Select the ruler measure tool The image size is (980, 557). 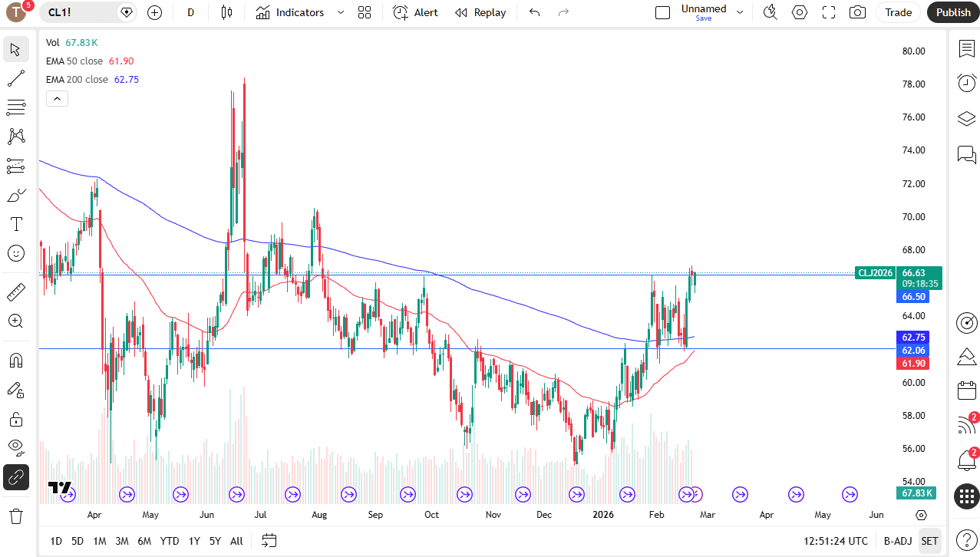coord(15,292)
